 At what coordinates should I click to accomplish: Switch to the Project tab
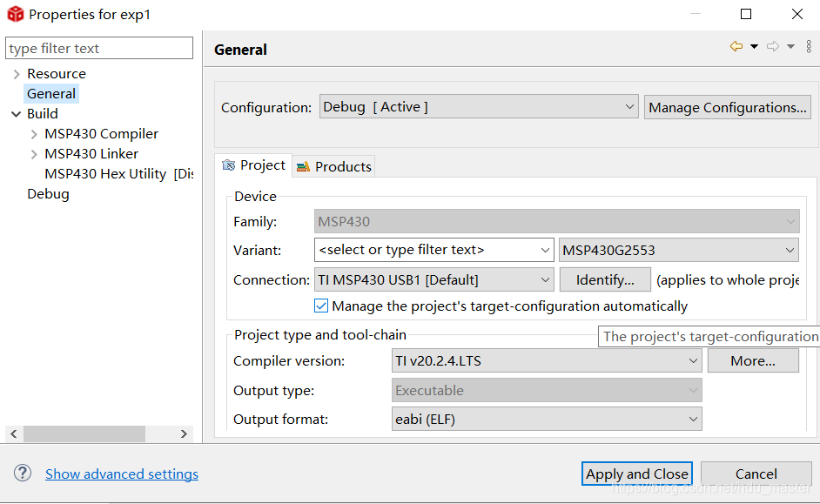pos(253,165)
